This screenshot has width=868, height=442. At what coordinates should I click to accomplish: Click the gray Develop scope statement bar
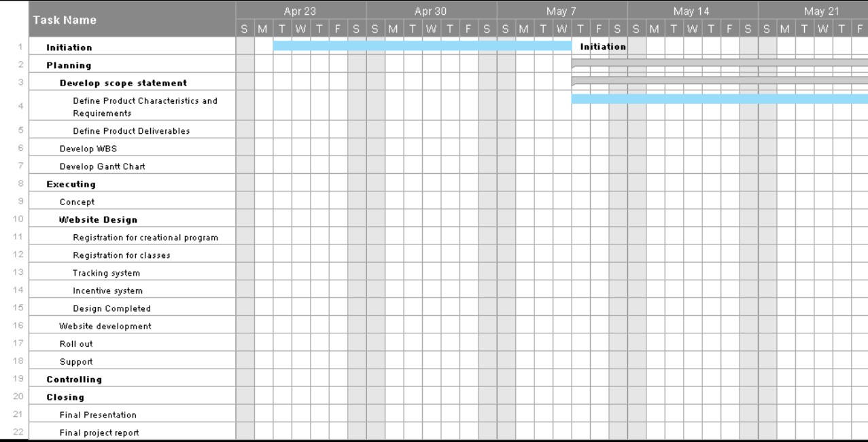(x=720, y=80)
